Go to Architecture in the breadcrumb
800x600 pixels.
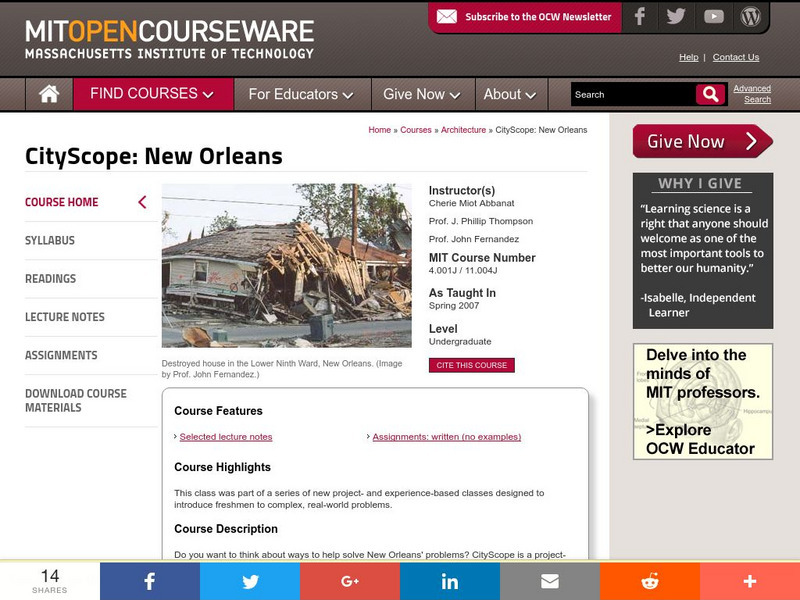[463, 130]
